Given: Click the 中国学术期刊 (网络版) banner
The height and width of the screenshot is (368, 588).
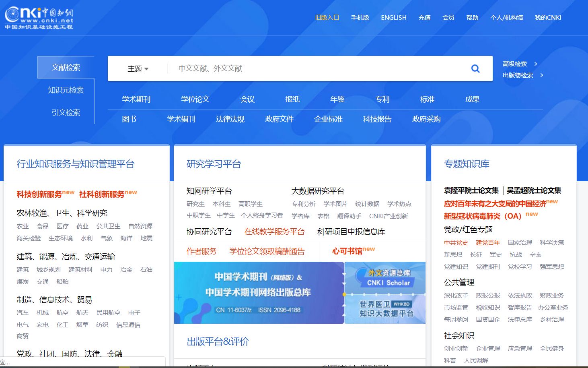Looking at the screenshot, I should [x=259, y=293].
